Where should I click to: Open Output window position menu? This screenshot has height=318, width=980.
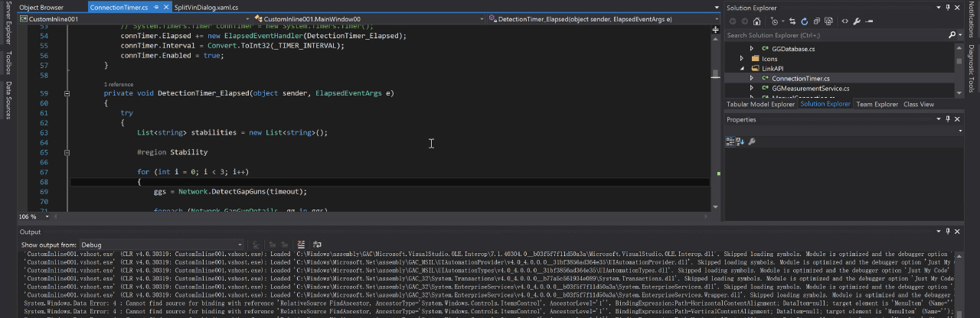coord(938,231)
